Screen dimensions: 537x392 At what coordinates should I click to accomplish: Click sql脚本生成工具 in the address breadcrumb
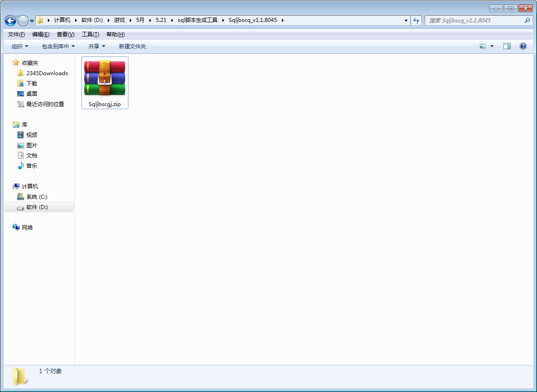(197, 20)
